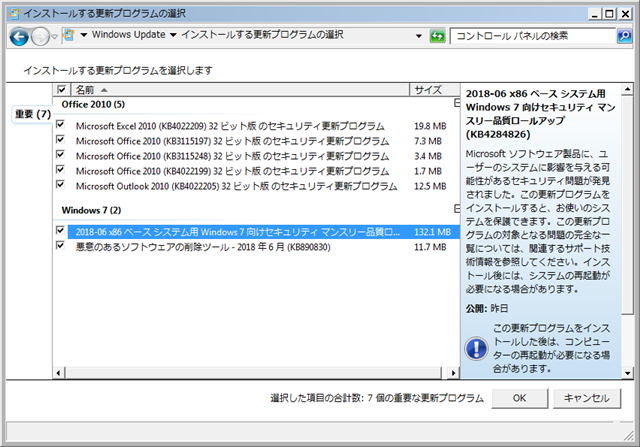Image resolution: width=640 pixels, height=447 pixels.
Task: Click the Windows 7 (2) group header
Action: (91, 210)
